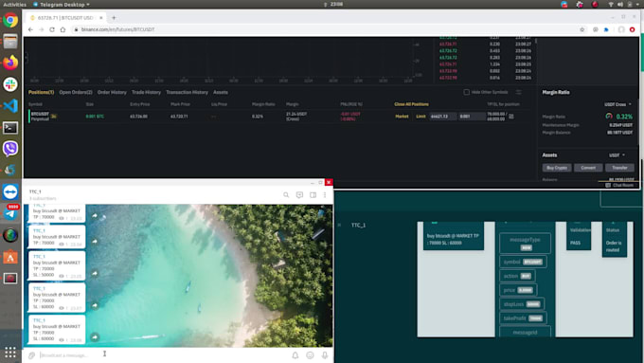Click the Telegram chat search icon
This screenshot has height=363, width=644.
(x=286, y=195)
